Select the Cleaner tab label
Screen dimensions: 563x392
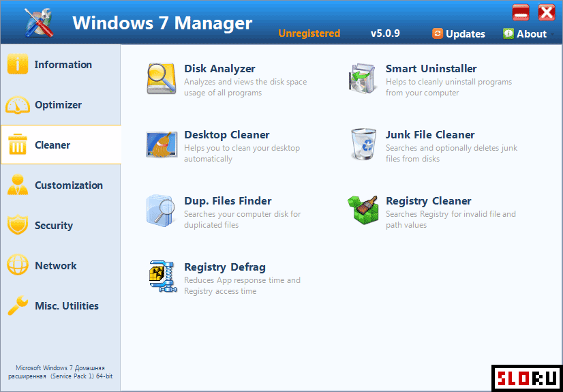click(x=52, y=145)
